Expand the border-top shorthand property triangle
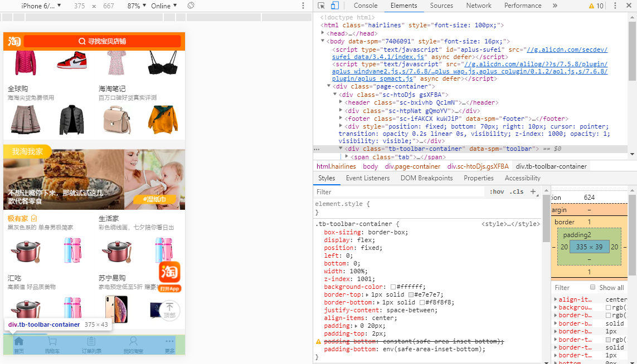The image size is (637, 364). [x=368, y=295]
